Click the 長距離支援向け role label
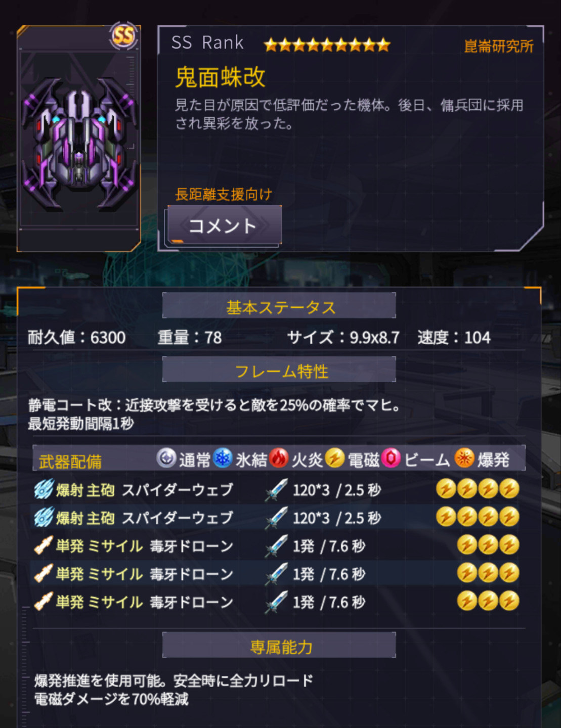Viewport: 561px width, 728px height. pos(224,194)
